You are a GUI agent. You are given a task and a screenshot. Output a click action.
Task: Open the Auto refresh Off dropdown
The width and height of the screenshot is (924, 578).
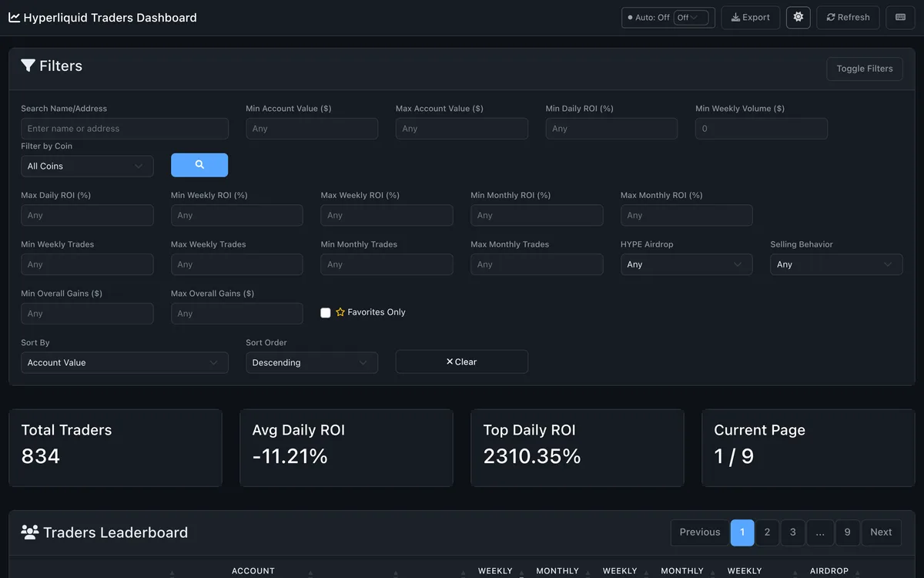tap(691, 17)
